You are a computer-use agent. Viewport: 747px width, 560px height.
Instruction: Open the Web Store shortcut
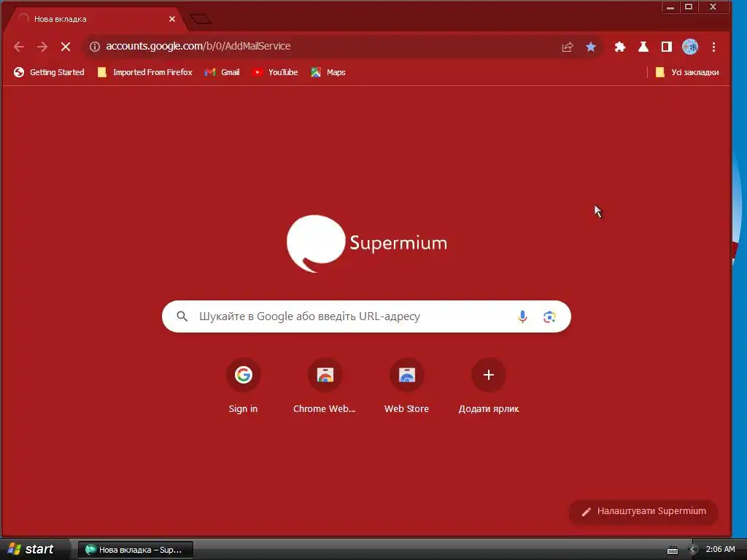pos(407,386)
